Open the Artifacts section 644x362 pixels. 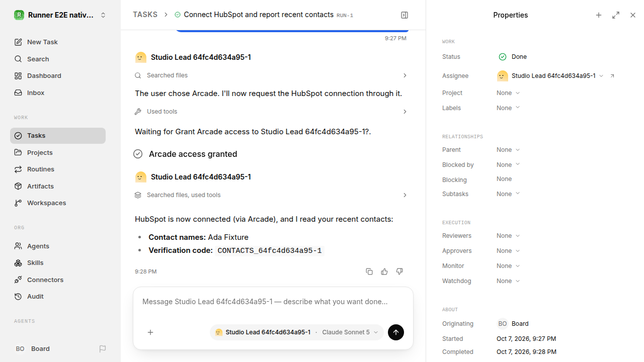[x=58, y=186]
